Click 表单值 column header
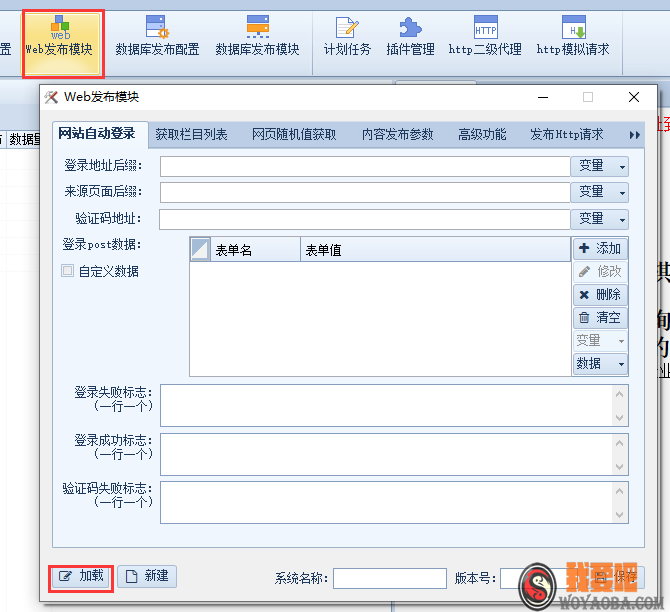 tap(435, 250)
